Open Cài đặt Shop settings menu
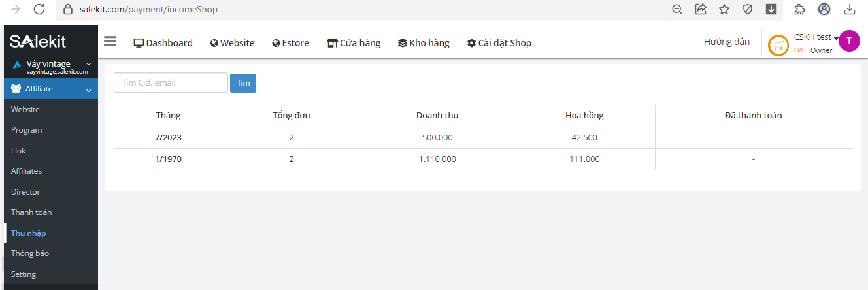 click(499, 43)
